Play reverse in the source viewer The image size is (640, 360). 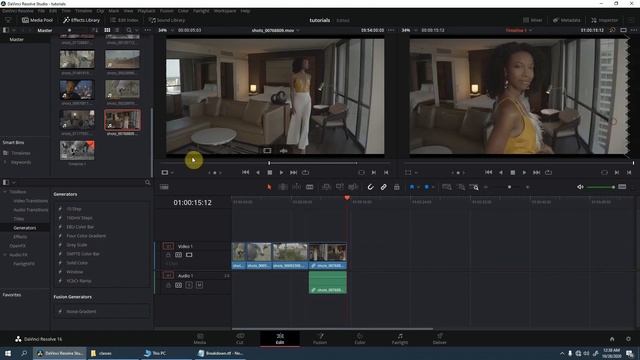pos(258,173)
